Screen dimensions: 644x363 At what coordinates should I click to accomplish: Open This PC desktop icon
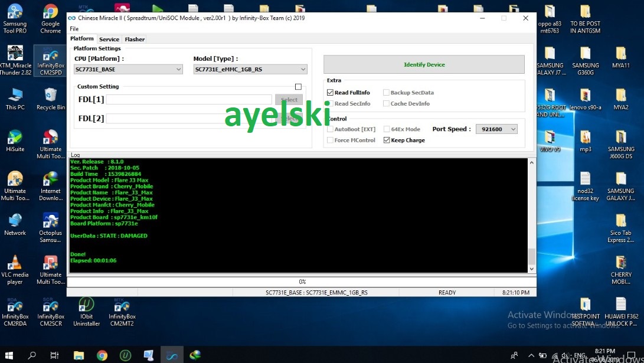(15, 99)
